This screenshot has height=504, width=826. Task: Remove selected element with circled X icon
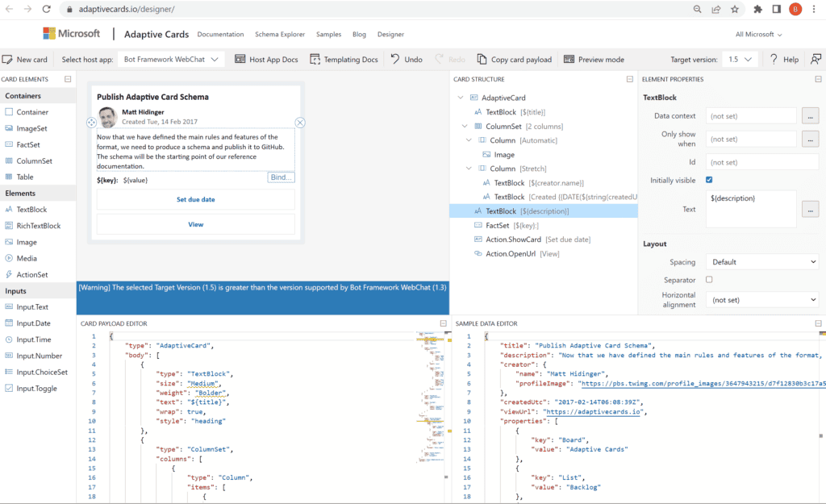point(300,123)
